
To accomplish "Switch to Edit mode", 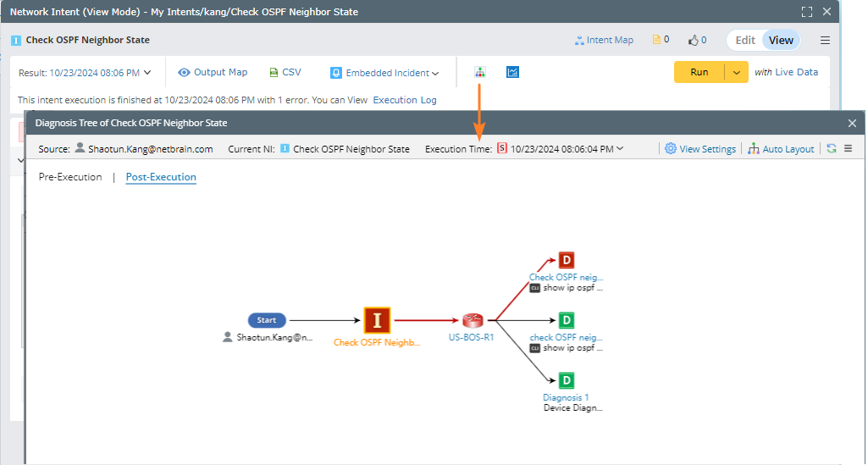I will 745,40.
